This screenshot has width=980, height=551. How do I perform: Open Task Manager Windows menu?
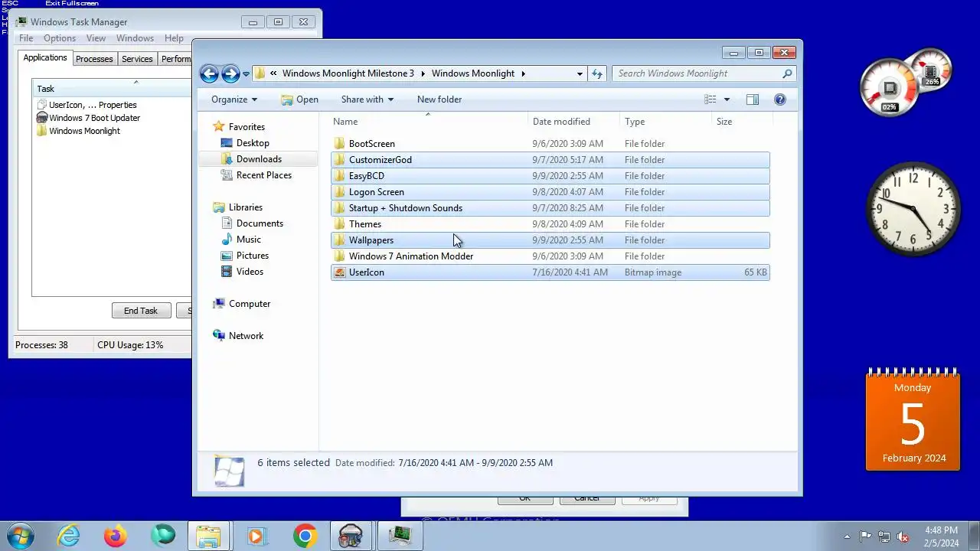(136, 38)
